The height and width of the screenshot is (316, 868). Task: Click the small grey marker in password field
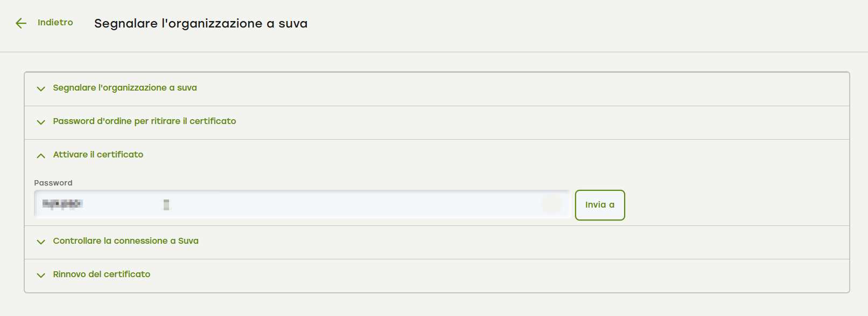point(166,204)
